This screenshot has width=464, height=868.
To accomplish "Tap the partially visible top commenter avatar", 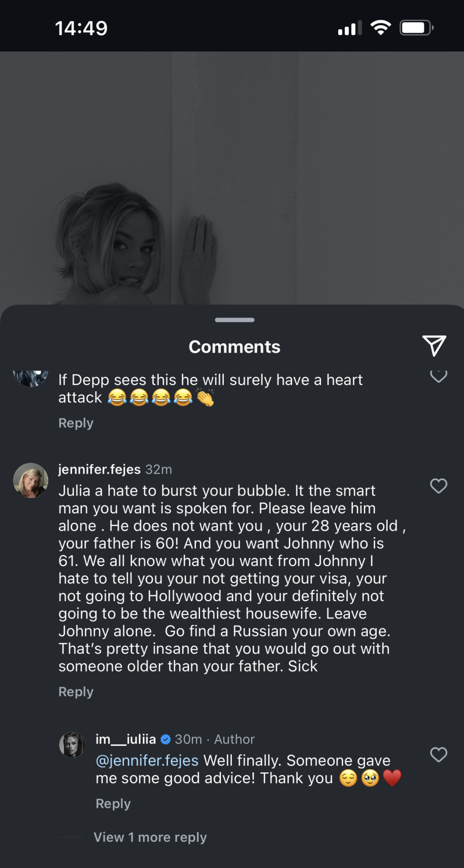I will click(30, 378).
